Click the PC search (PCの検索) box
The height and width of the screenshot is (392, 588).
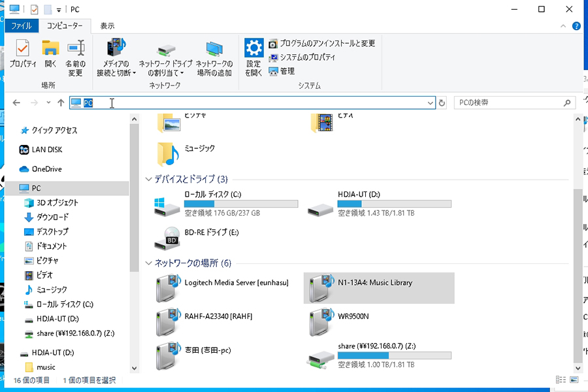point(508,103)
